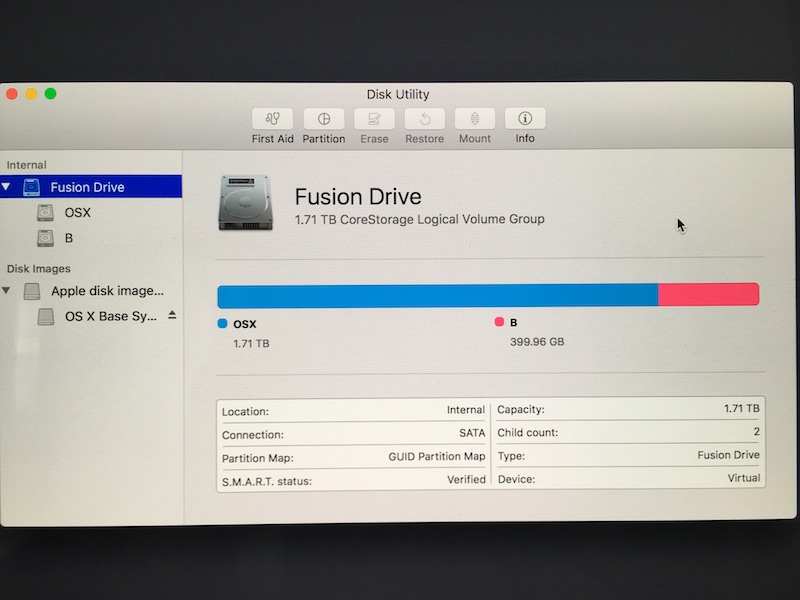Open the Info panel icon

525,119
